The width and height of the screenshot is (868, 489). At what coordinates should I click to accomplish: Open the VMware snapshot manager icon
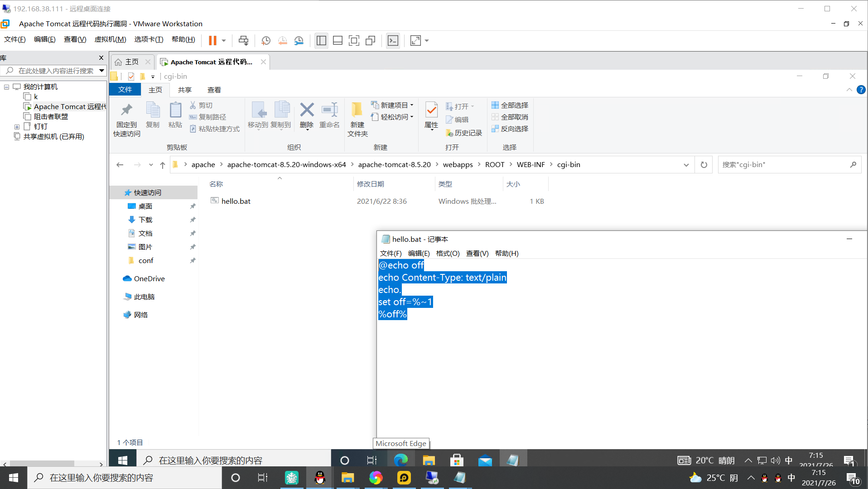299,41
